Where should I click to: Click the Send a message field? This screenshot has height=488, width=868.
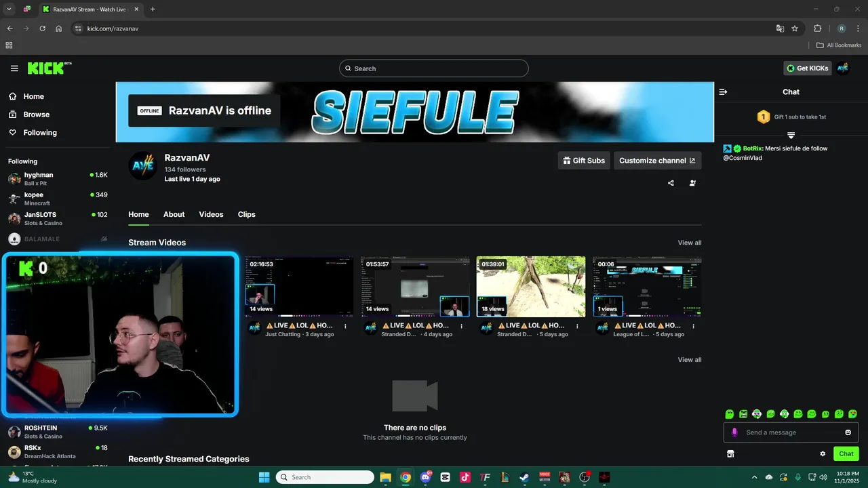791,432
